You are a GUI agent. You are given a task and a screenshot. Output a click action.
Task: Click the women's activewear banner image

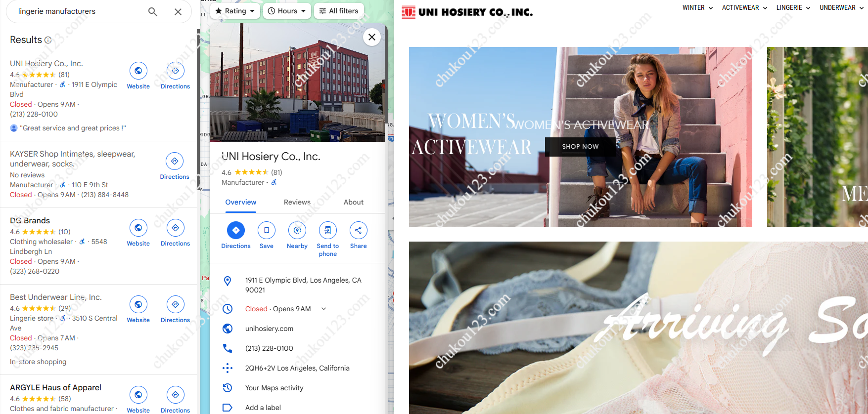coord(581,137)
